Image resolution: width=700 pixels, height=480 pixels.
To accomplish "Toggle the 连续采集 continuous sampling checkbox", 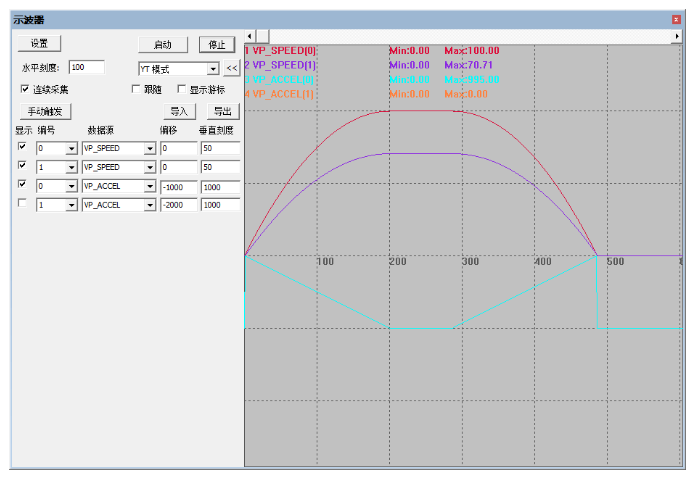I will click(25, 89).
